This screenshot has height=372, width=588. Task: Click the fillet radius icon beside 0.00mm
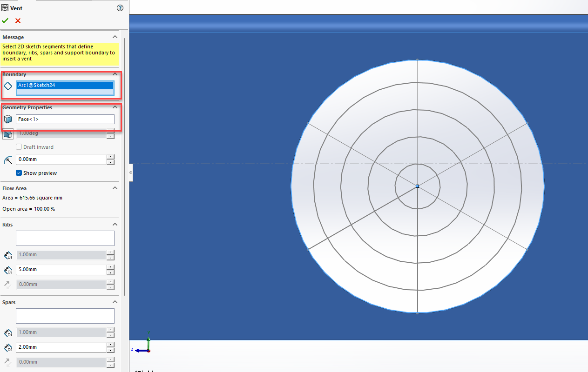point(7,159)
